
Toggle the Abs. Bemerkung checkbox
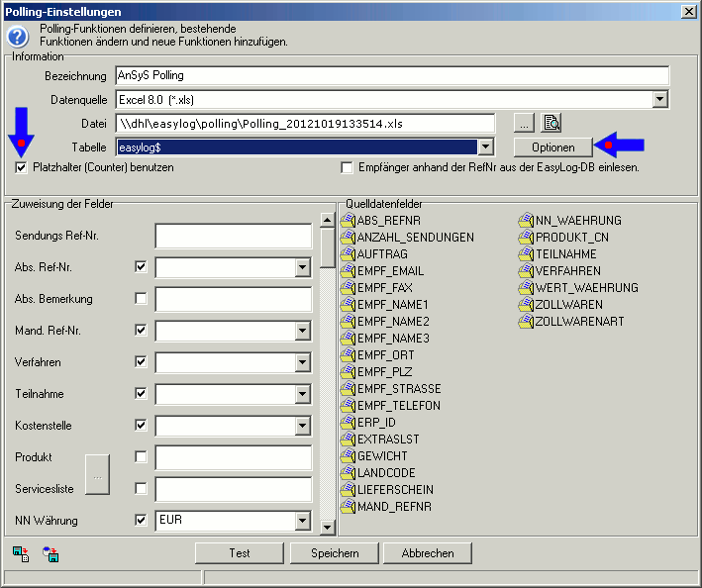141,299
